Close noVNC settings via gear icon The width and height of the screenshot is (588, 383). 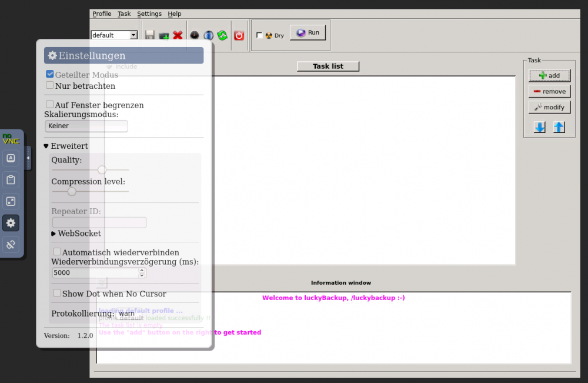[x=11, y=223]
